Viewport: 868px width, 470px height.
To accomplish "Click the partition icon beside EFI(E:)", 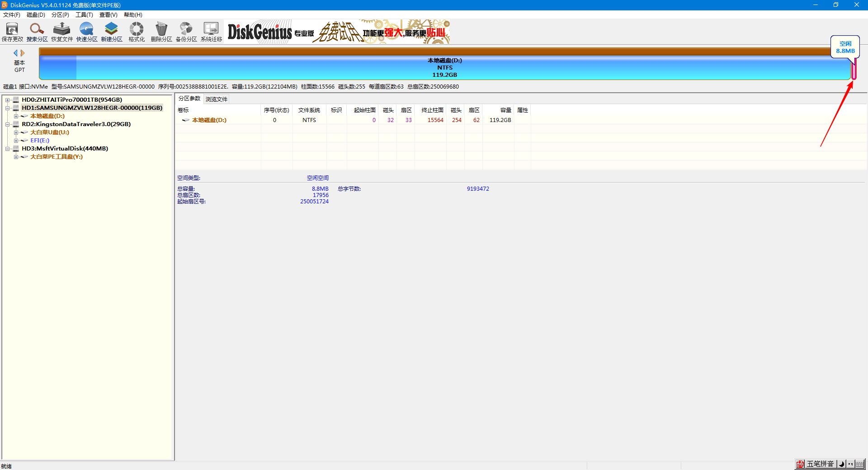I will coord(24,141).
